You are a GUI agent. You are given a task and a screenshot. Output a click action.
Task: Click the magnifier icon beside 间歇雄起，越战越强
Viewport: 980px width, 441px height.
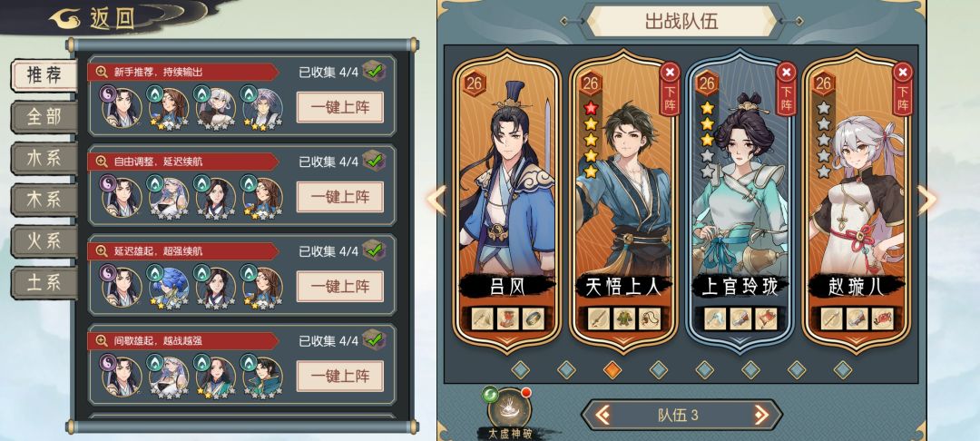tap(102, 341)
